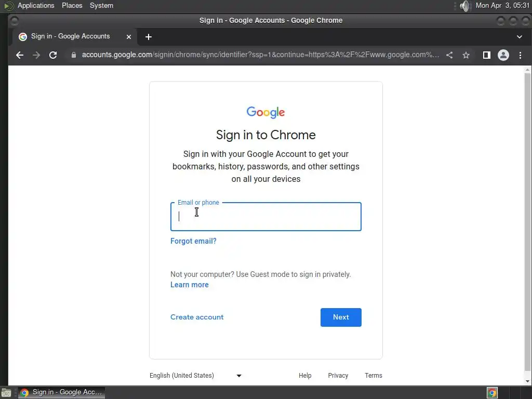Screen dimensions: 532x399
Task: Click the scrollbar down arrow
Action: (x=527, y=381)
